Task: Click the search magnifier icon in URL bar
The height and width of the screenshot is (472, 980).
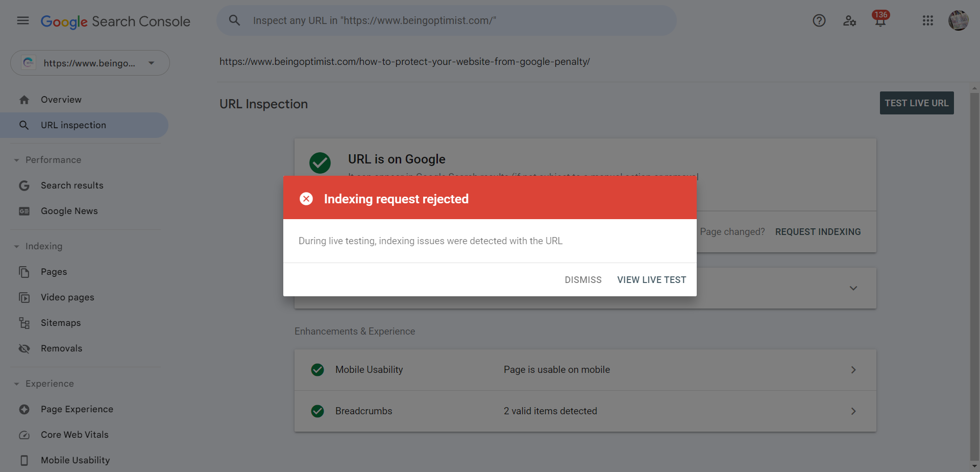Action: [x=234, y=20]
